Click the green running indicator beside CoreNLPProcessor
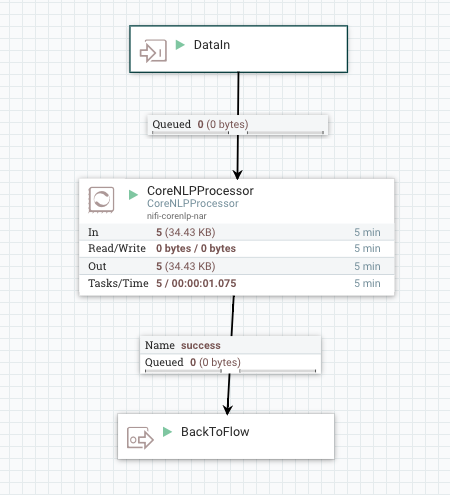Screen dimensions: 450x495 coord(133,195)
